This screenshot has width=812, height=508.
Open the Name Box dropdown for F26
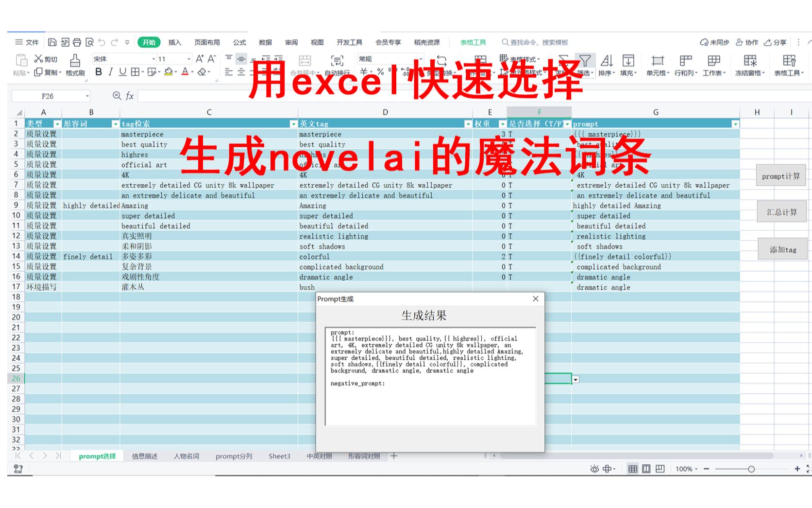click(x=87, y=96)
